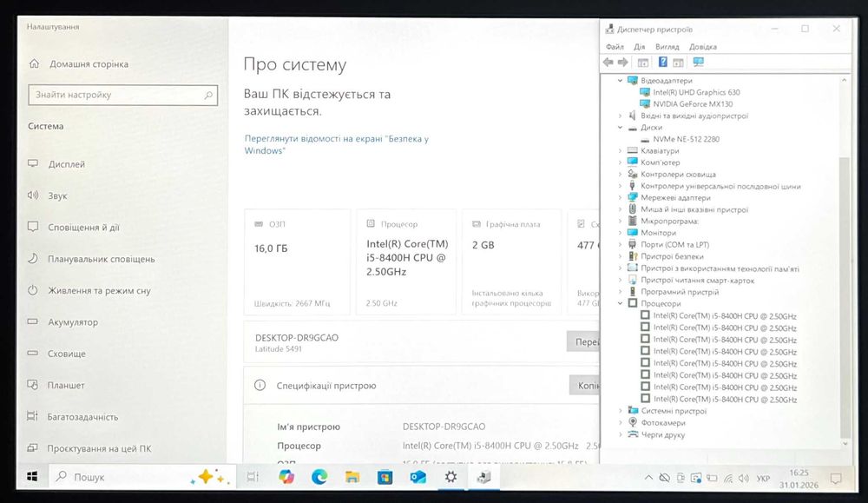Screen dimensions: 868x503
Task: Click the Пошук taskbar search box
Action: [143, 476]
